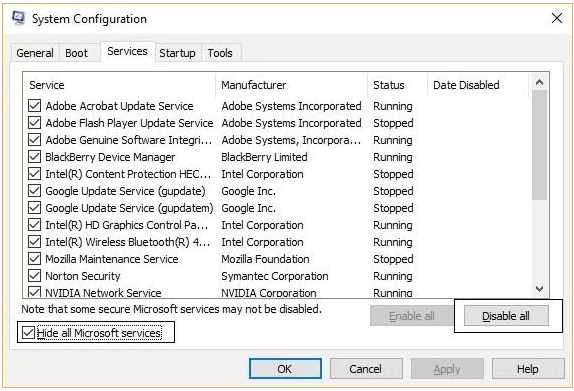Image resolution: width=574 pixels, height=391 pixels.
Task: Uncheck Adobe Acrobat Update Service
Action: [34, 106]
